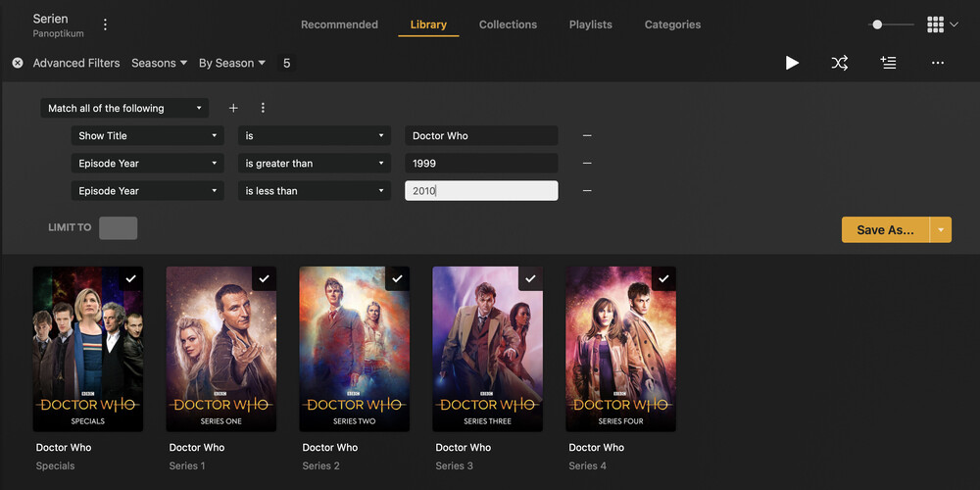The width and height of the screenshot is (980, 490).
Task: Switch to the Recommended tab
Action: click(339, 24)
